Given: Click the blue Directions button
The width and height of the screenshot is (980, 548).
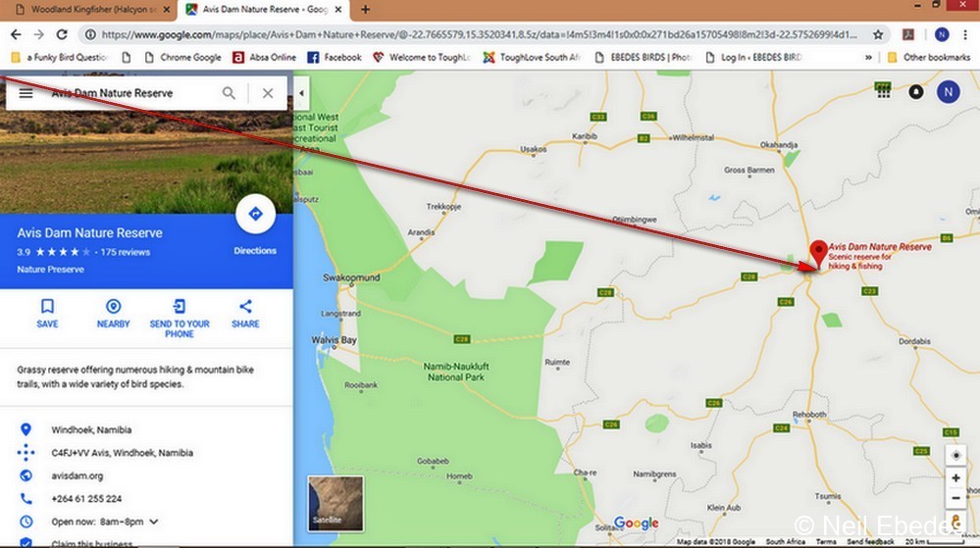Looking at the screenshot, I should pyautogui.click(x=255, y=215).
